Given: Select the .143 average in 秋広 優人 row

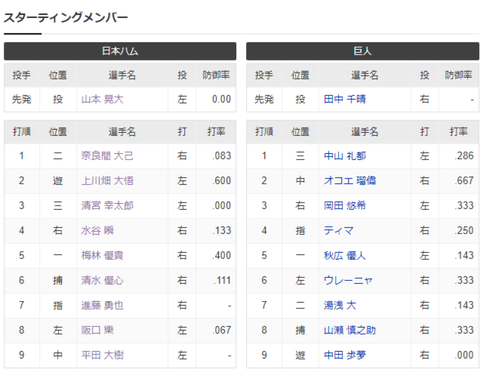Looking at the screenshot, I should pyautogui.click(x=464, y=255).
